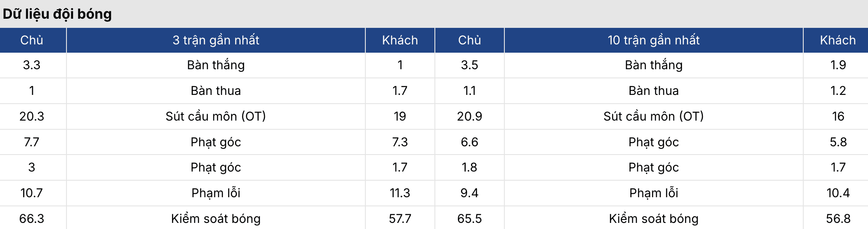Select the '10 trận gần nhất' column header
Viewport: 868px width, 229px height.
coord(653,40)
